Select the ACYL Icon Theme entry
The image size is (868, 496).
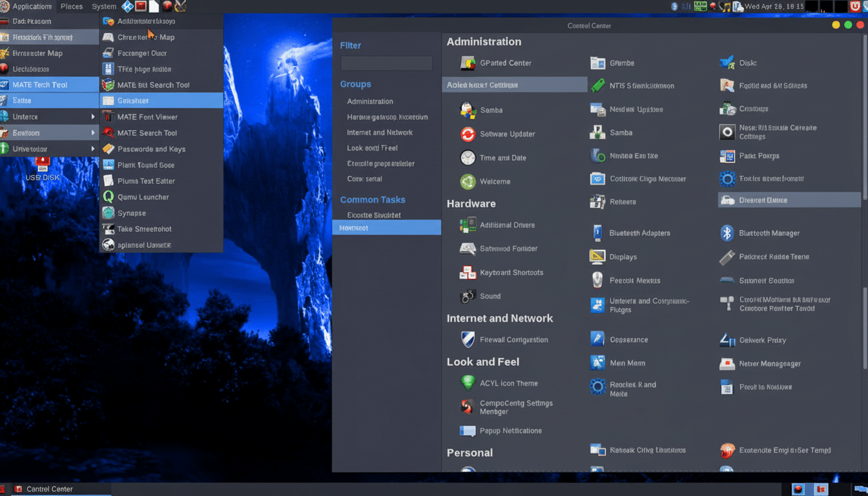click(507, 383)
